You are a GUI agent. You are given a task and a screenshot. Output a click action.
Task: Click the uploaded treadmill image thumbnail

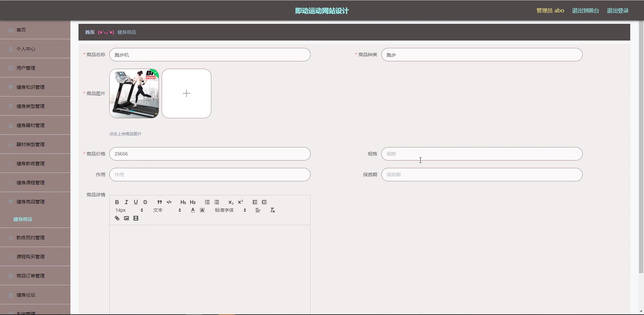click(134, 93)
